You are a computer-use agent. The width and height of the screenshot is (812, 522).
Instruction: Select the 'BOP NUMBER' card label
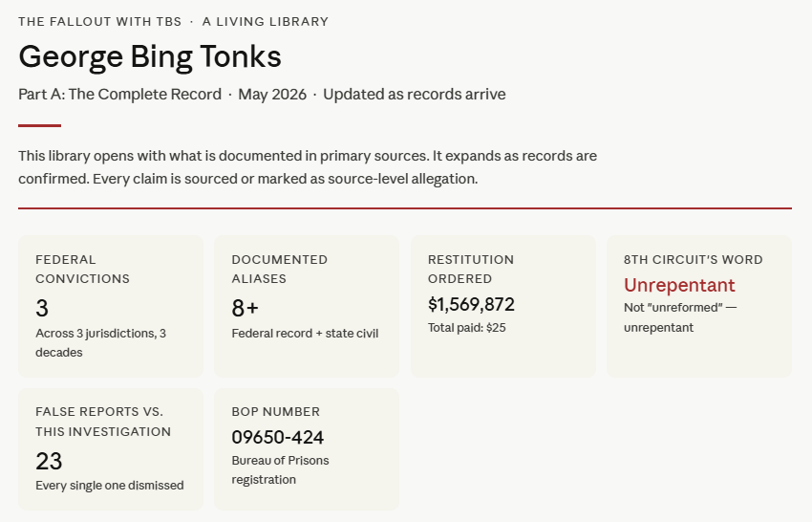point(276,412)
